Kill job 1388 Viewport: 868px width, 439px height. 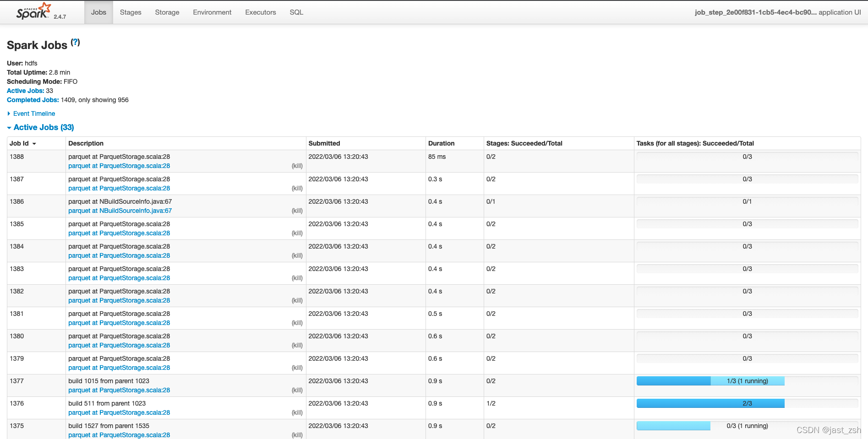[297, 166]
